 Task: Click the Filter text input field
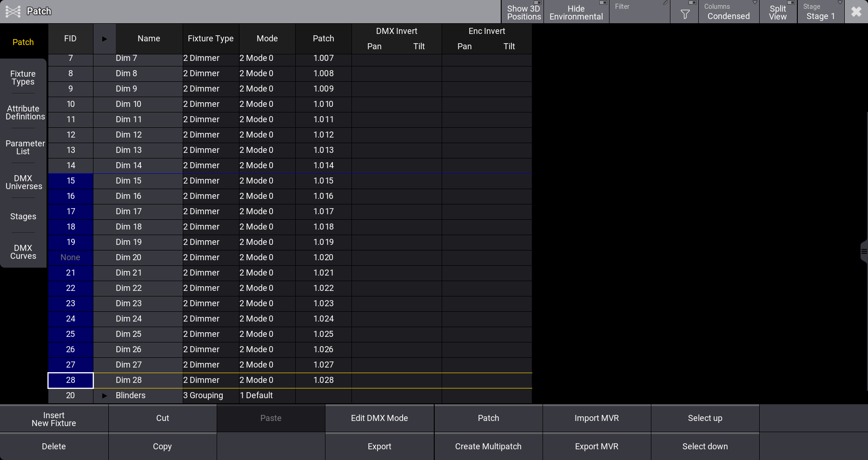coord(639,14)
